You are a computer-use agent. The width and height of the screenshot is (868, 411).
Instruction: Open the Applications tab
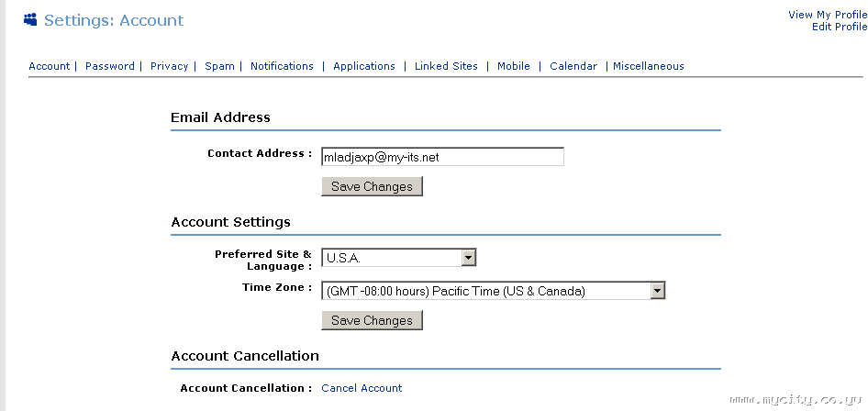coord(364,66)
